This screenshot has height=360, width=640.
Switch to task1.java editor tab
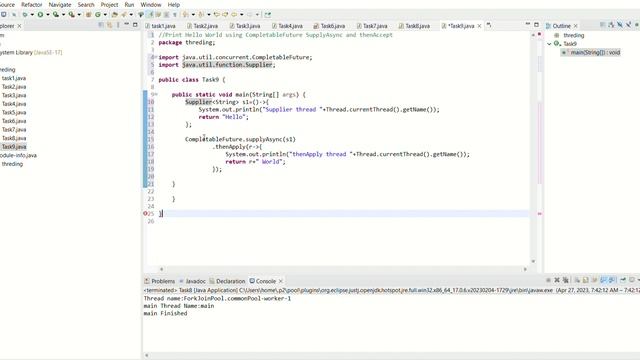(x=160, y=26)
